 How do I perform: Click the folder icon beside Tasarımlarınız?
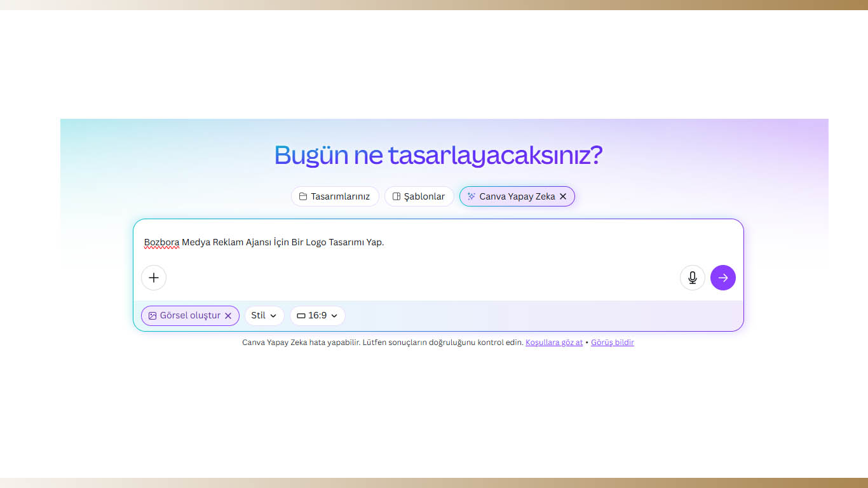(303, 196)
